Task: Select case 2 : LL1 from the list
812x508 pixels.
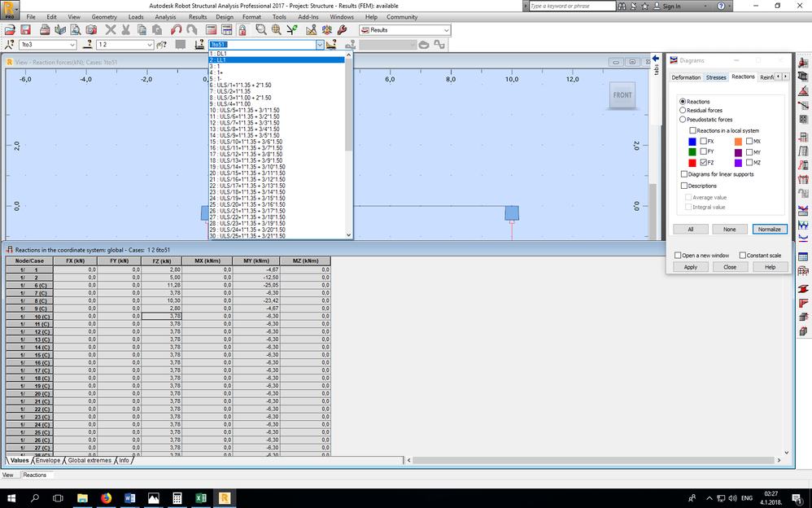Action: 277,60
